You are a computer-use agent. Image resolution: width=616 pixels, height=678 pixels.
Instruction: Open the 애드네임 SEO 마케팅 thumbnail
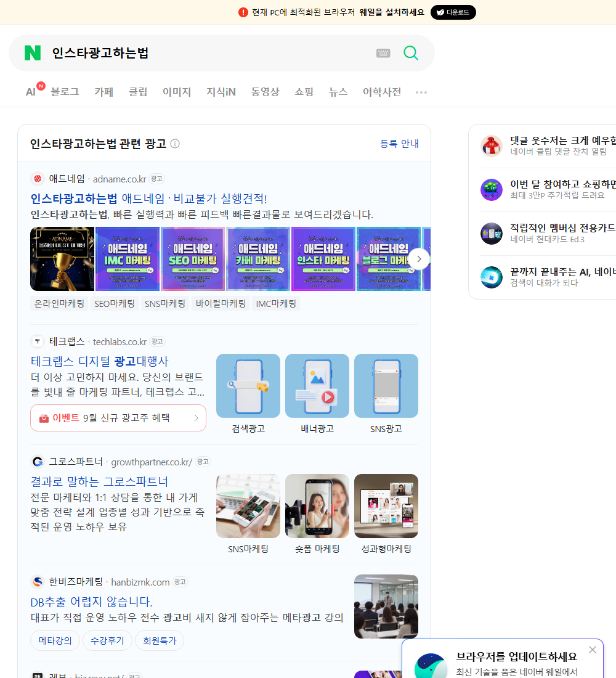(x=193, y=259)
